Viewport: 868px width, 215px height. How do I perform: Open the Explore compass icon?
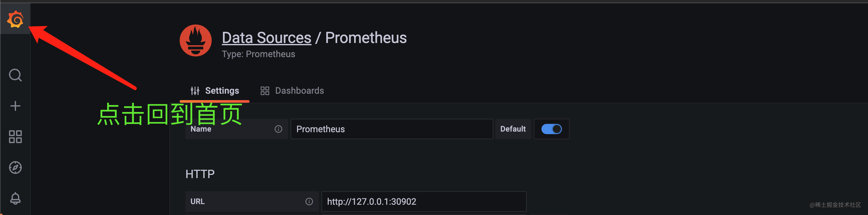15,168
